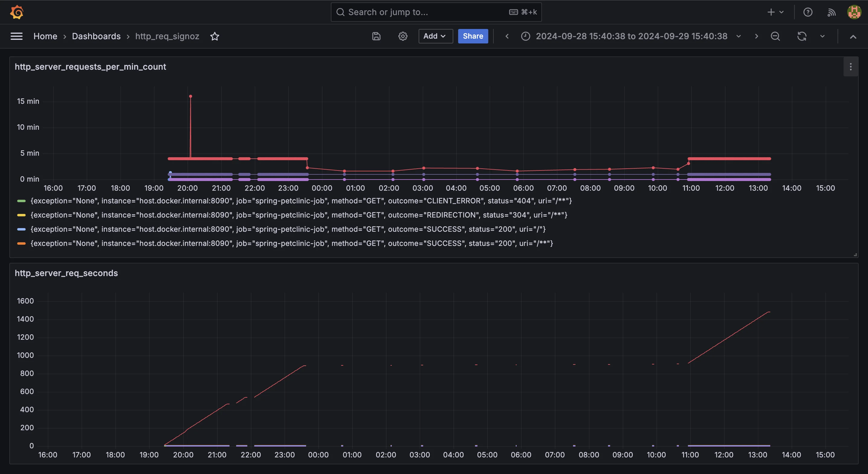Viewport: 868px width, 474px height.
Task: Open the Add dropdown
Action: (x=435, y=36)
